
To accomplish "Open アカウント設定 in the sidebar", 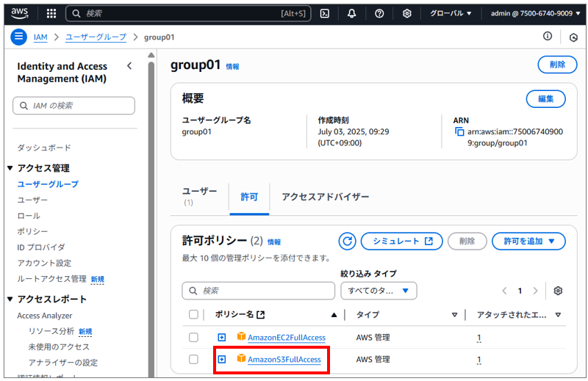I will pyautogui.click(x=44, y=263).
